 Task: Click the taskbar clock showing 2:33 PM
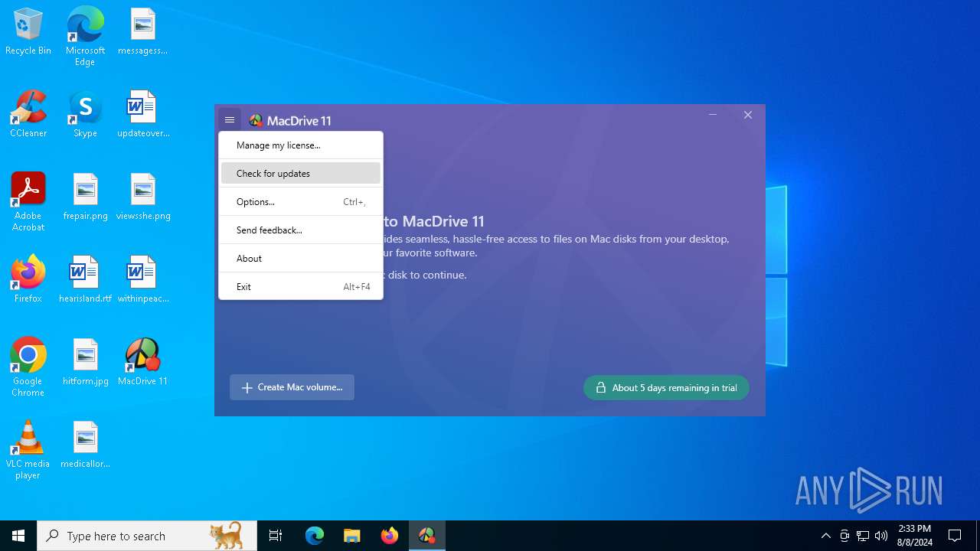pos(915,536)
